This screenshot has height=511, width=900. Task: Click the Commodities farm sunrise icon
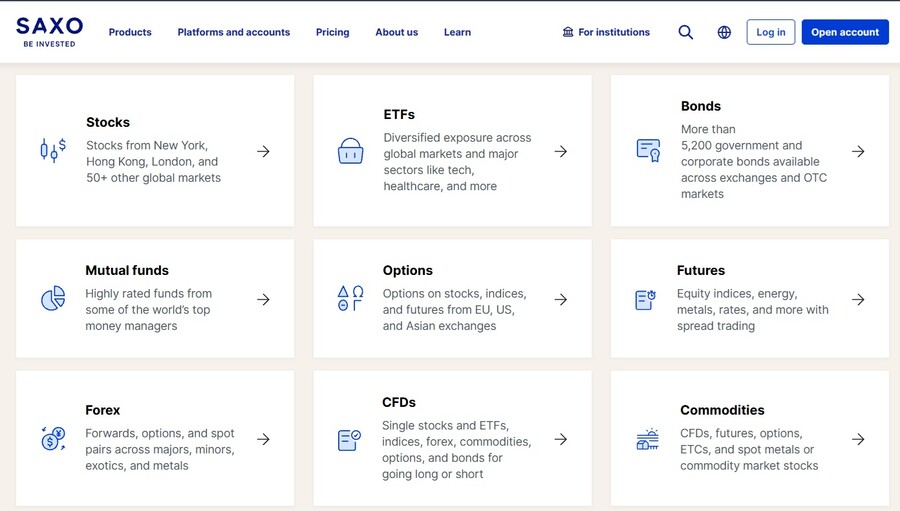click(647, 439)
